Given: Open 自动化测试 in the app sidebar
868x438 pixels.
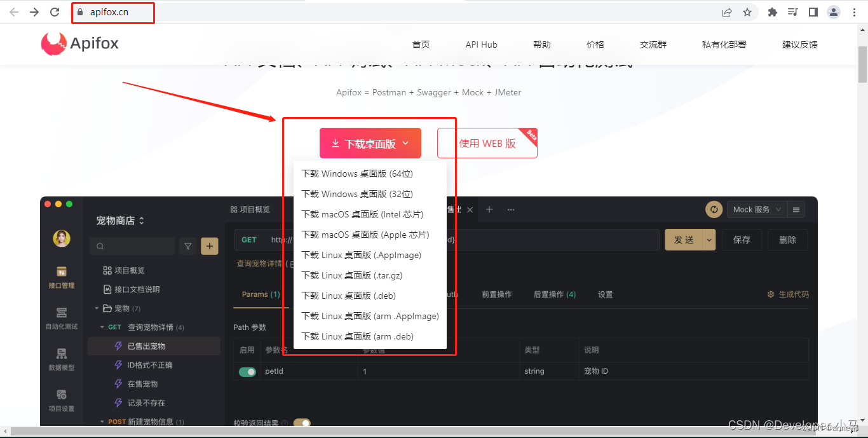Looking at the screenshot, I should click(62, 318).
